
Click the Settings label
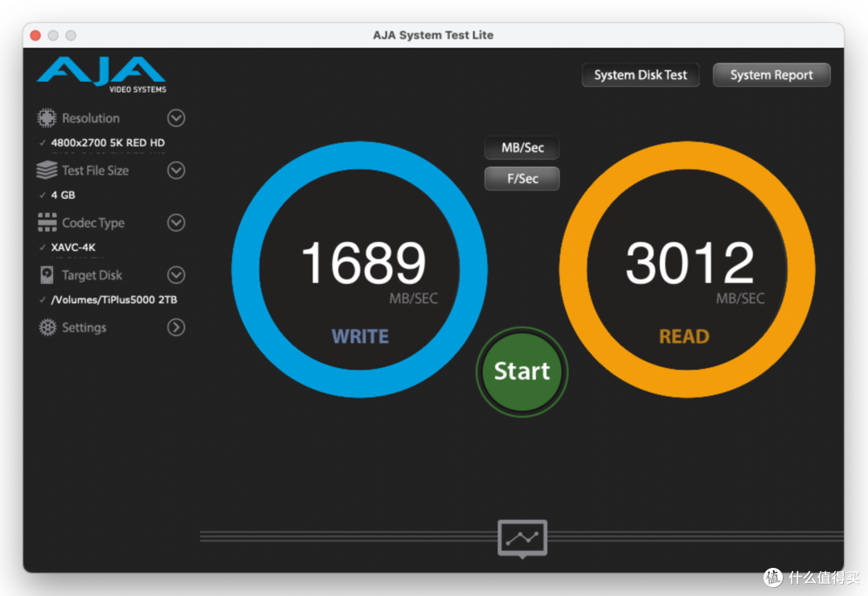[x=84, y=327]
